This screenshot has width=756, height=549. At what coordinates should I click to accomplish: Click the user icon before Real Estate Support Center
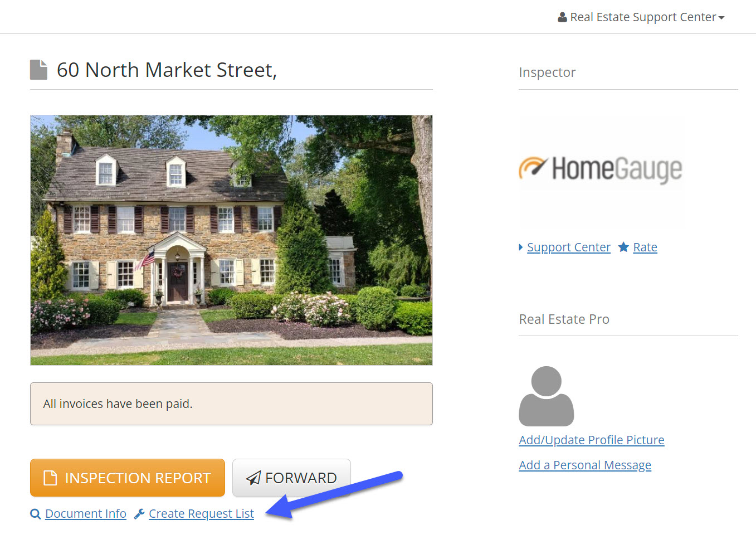(562, 17)
